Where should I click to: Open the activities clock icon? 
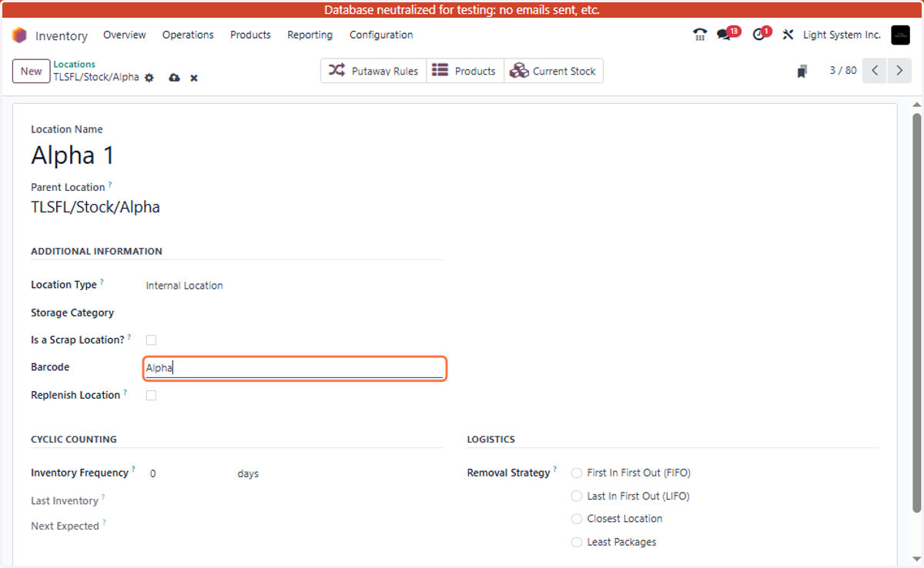click(x=758, y=35)
